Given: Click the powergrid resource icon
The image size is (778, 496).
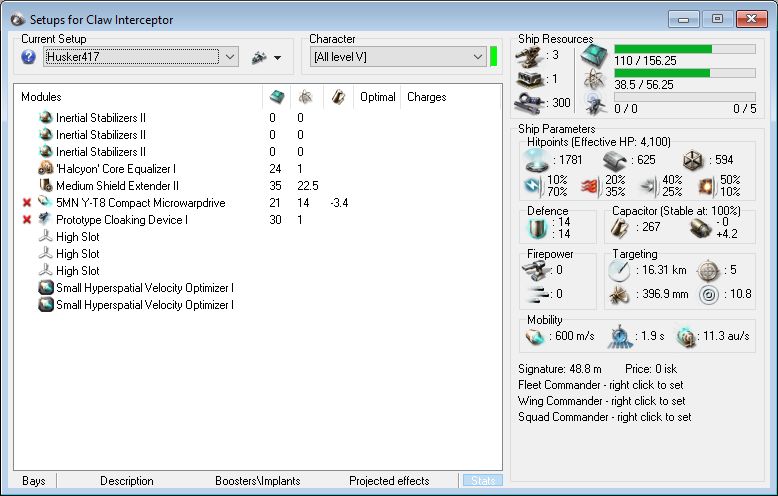Looking at the screenshot, I should (x=594, y=79).
